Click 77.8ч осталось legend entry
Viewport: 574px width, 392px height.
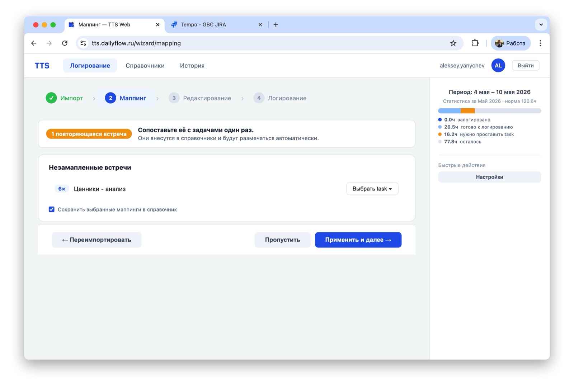pyautogui.click(x=460, y=142)
